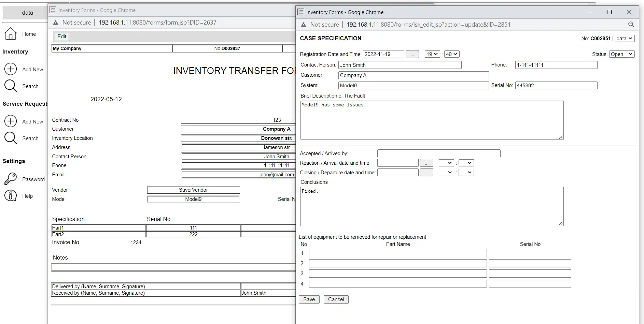Click Search label under Service Request
The image size is (644, 324).
pos(30,138)
